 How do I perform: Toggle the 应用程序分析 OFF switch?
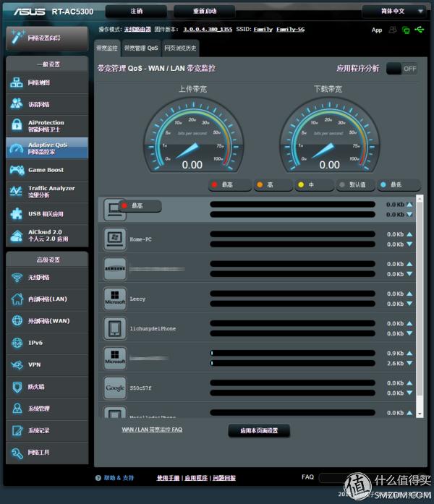coord(402,69)
